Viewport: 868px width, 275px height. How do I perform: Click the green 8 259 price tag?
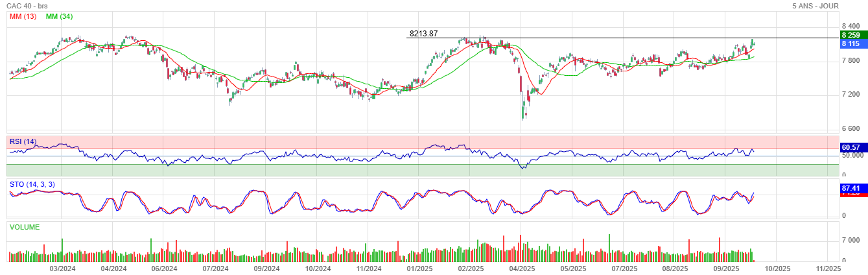coord(850,35)
